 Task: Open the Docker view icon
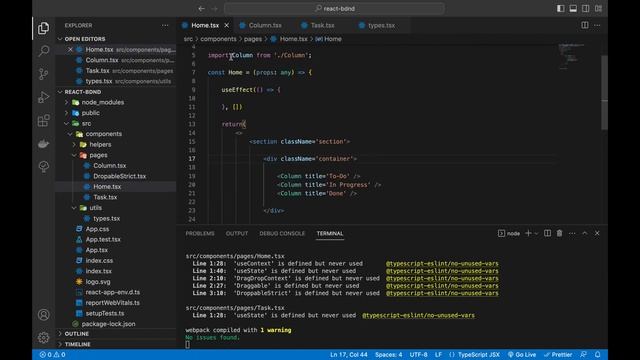tap(43, 144)
